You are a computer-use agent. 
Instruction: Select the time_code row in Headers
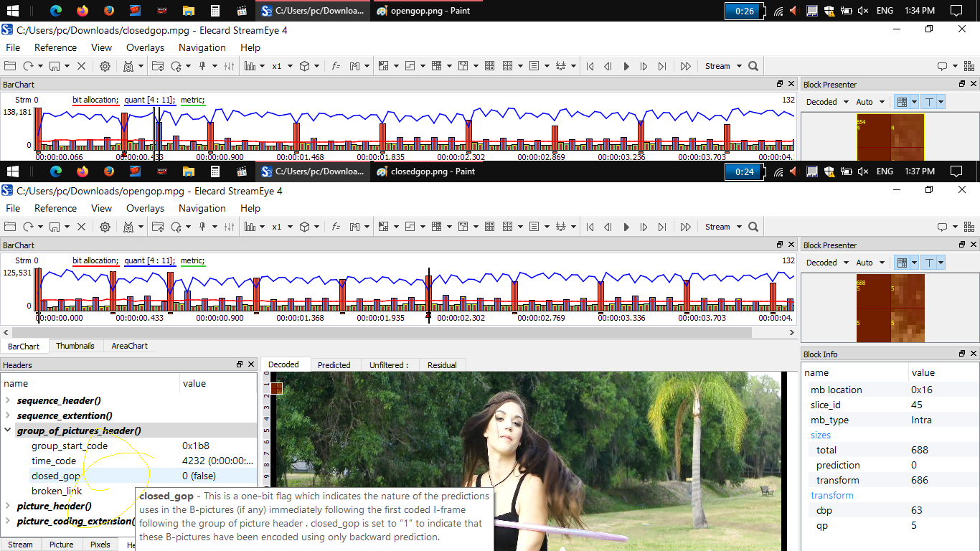[128, 461]
